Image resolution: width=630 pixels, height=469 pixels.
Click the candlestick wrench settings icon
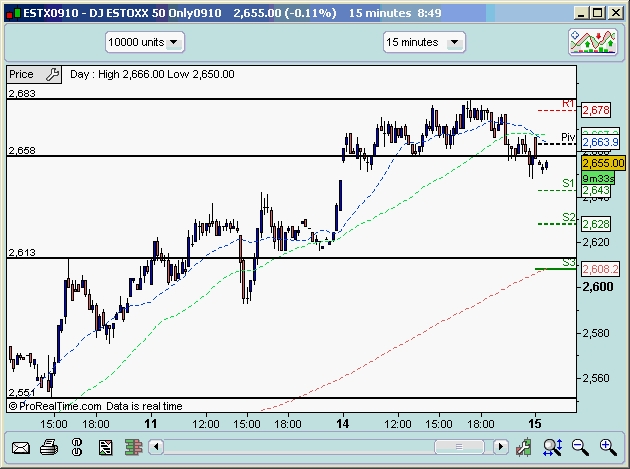coord(524,447)
